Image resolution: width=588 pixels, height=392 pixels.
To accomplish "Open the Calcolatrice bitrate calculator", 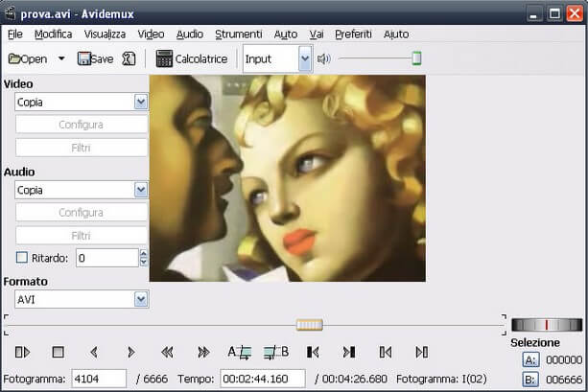I will (x=192, y=58).
